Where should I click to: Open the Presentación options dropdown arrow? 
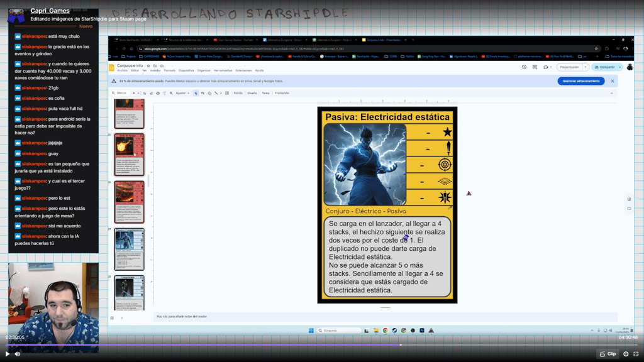point(586,67)
